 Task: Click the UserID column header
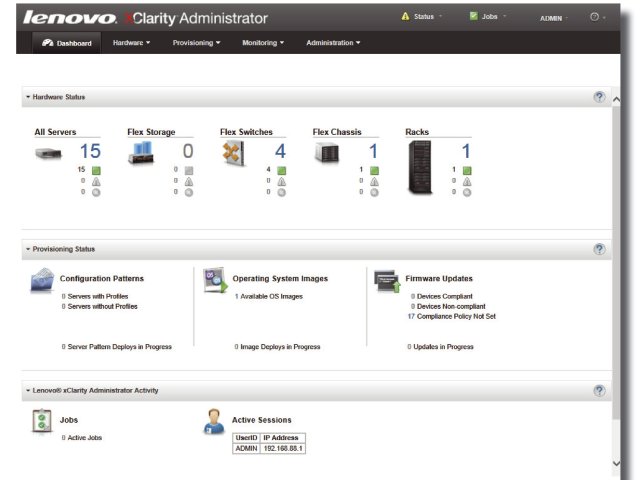pos(246,438)
